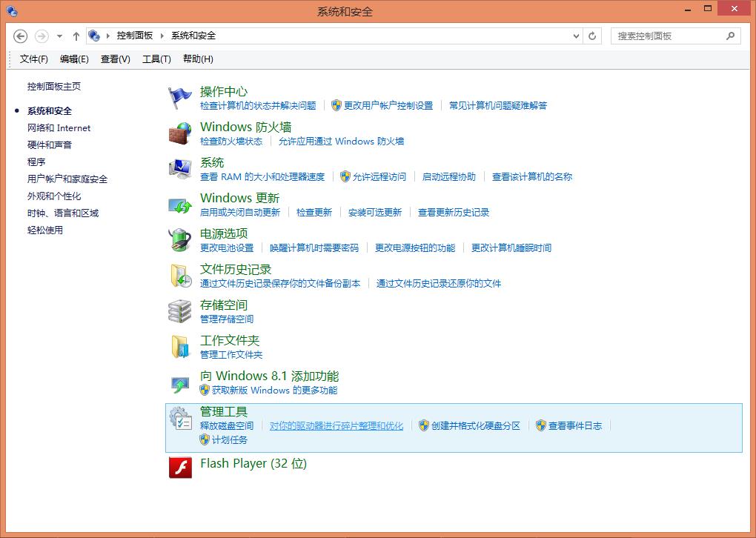756x538 pixels.
Task: Click the refresh icon in the address bar
Action: [x=591, y=35]
